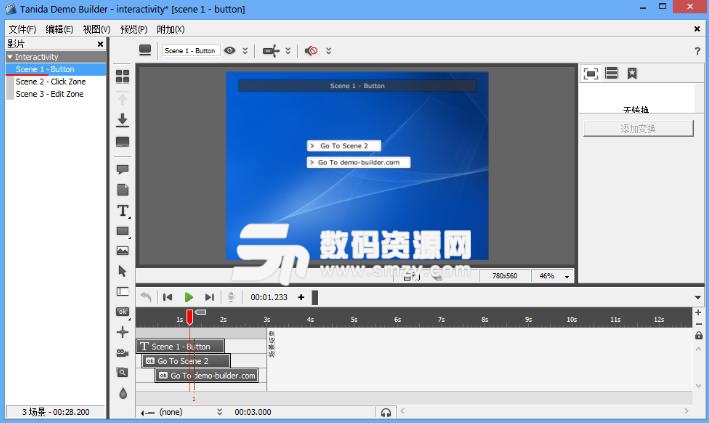Select Scene 1 - Button in scene list
This screenshot has width=709, height=423.
click(x=56, y=69)
